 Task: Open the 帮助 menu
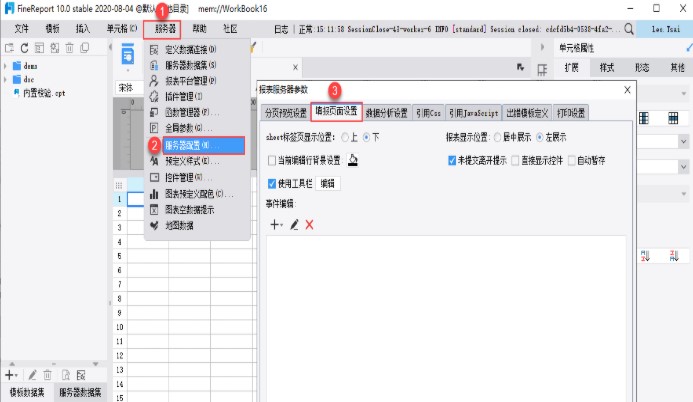point(199,29)
